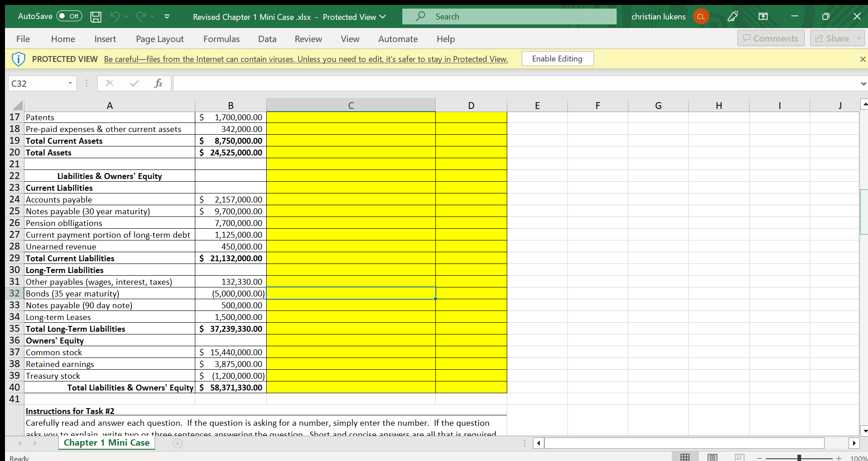
Task: Click the Redo icon
Action: (x=141, y=16)
